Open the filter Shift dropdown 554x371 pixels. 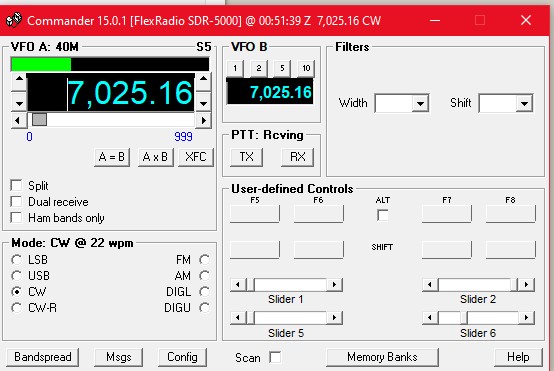tap(524, 104)
